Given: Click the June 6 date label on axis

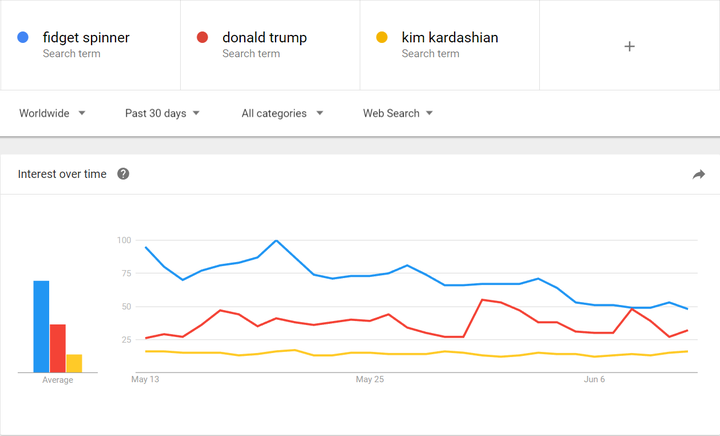Looking at the screenshot, I should point(594,380).
